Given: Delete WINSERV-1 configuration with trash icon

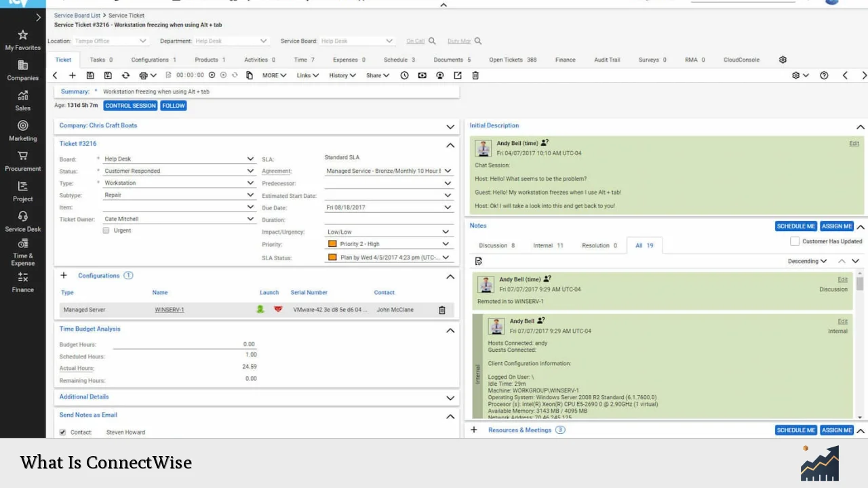Looking at the screenshot, I should coord(442,310).
